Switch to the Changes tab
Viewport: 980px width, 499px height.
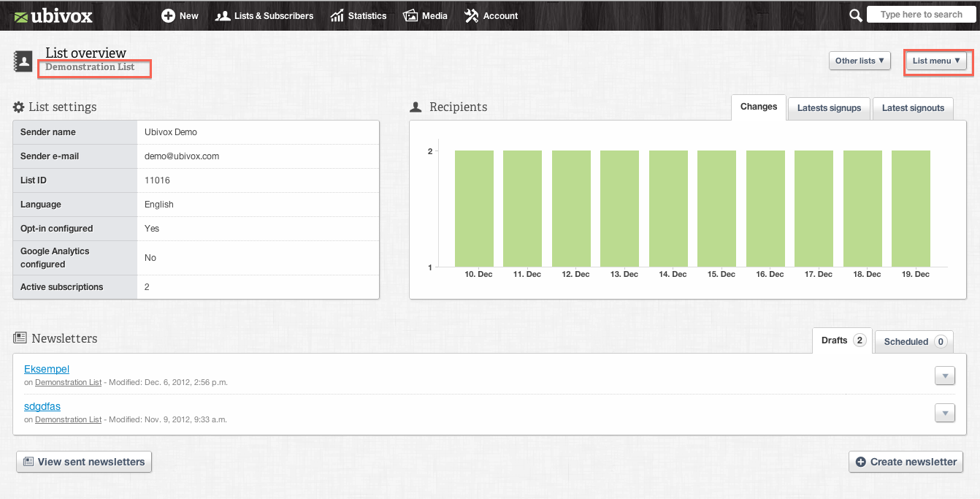click(x=759, y=107)
